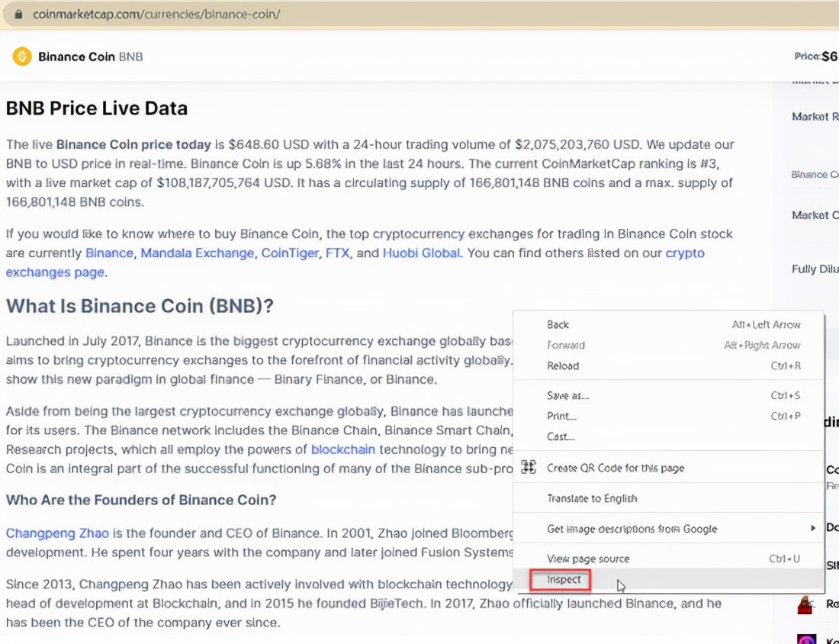Select Save as... menu entry
Image resolution: width=839 pixels, height=644 pixels.
pos(668,395)
